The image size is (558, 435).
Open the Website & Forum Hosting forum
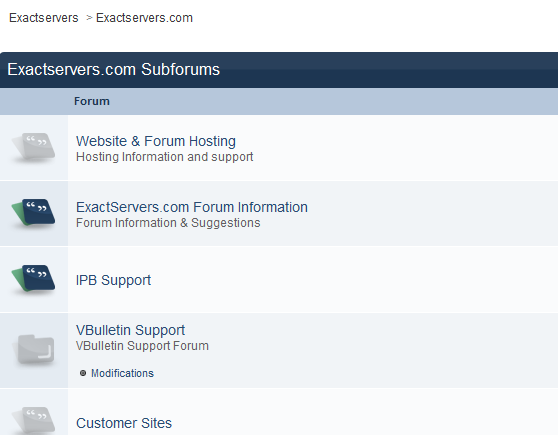[x=156, y=141]
